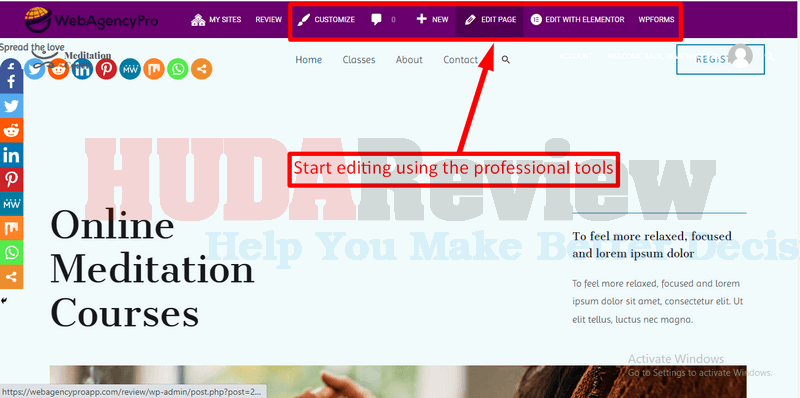Click square MeWe button in floating sidebar
This screenshot has height=398, width=800.
11,204
